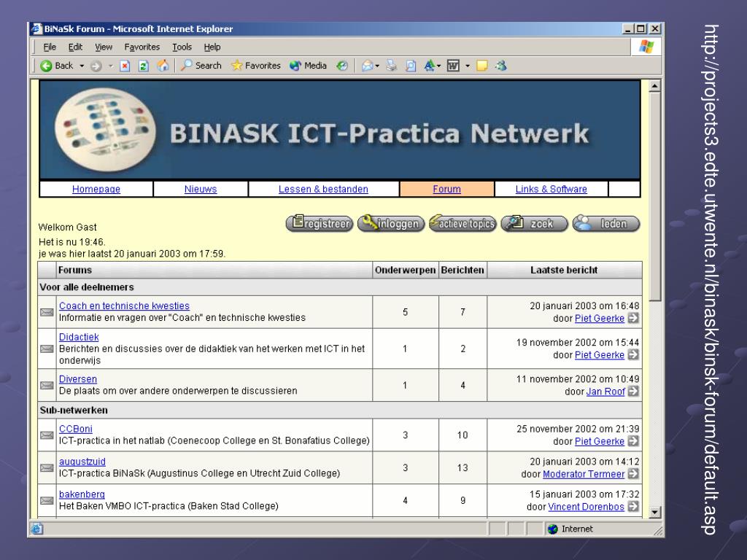Viewport: 747px width, 560px height.
Task: Open the Links & Software tab
Action: 551,189
